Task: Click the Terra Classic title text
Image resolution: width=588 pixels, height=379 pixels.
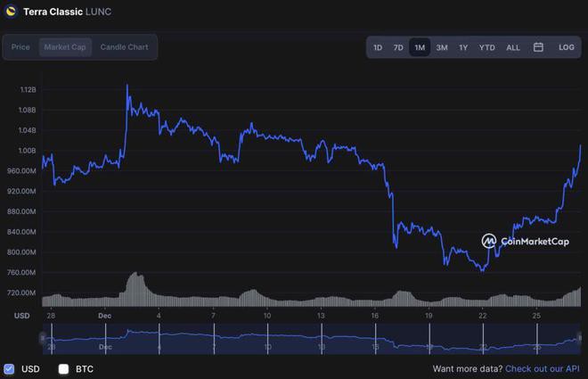Action: click(53, 12)
